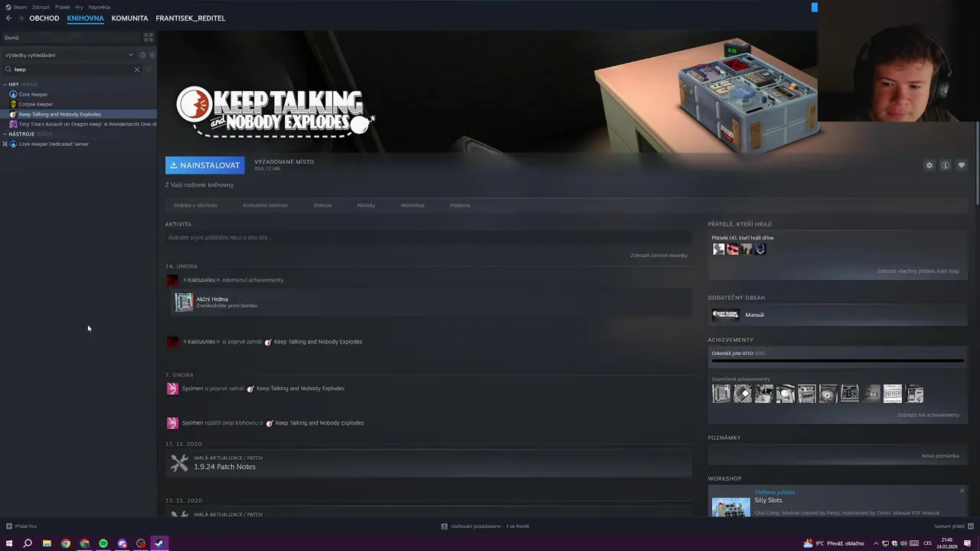This screenshot has width=980, height=551.
Task: Open Silly Slots workshop thumbnail
Action: [x=731, y=507]
